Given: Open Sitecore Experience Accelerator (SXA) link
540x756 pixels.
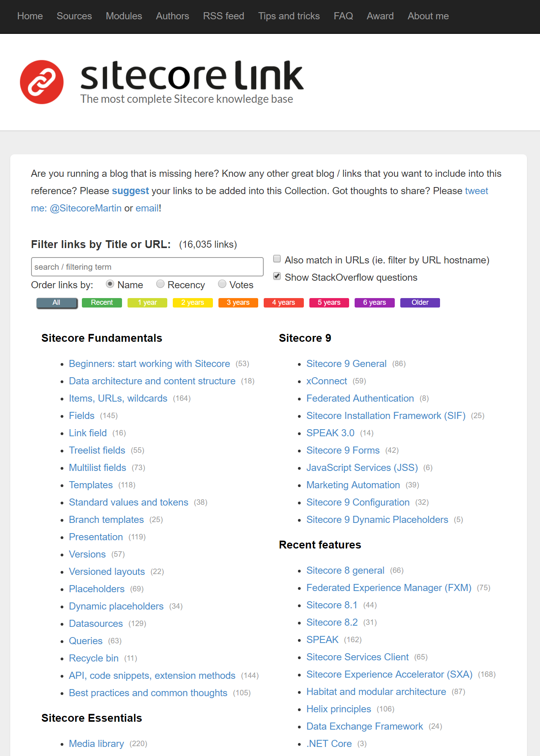Looking at the screenshot, I should [x=389, y=674].
